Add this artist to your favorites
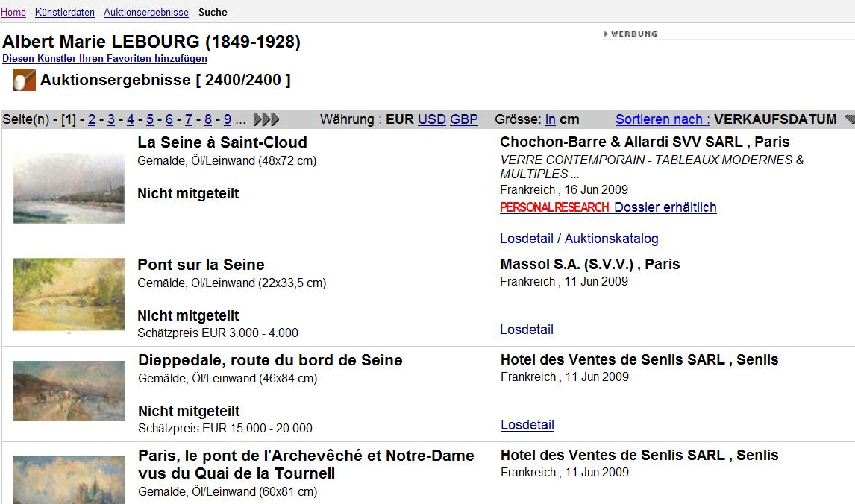This screenshot has width=855, height=504. [x=104, y=58]
